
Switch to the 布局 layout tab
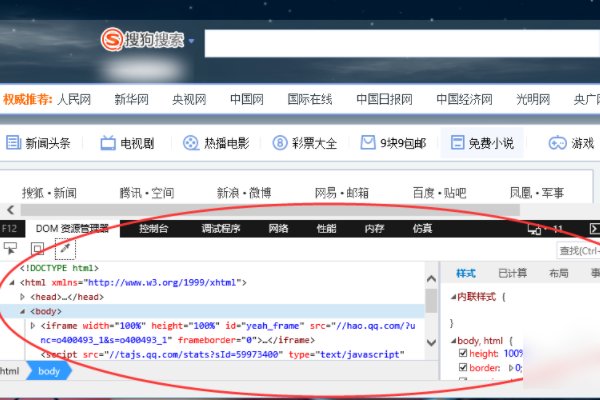pyautogui.click(x=559, y=273)
